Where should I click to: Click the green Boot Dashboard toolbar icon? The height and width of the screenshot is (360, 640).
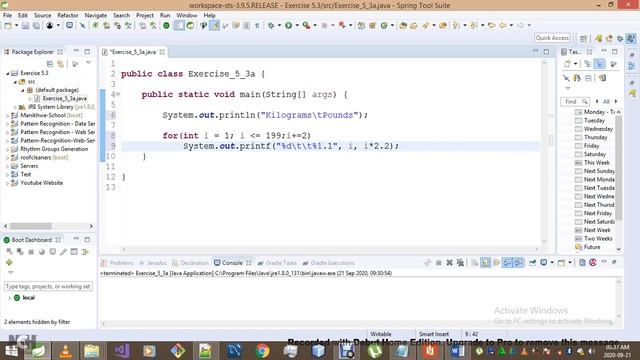(166, 26)
